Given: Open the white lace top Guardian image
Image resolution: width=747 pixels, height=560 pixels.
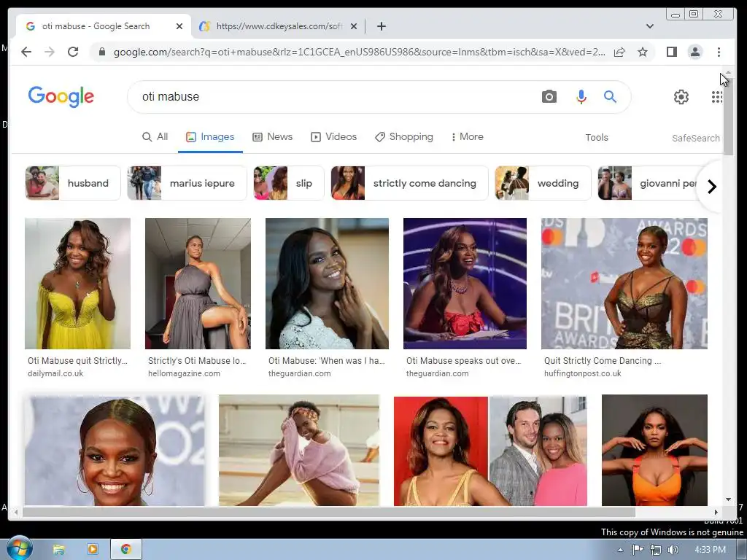Looking at the screenshot, I should (x=327, y=284).
